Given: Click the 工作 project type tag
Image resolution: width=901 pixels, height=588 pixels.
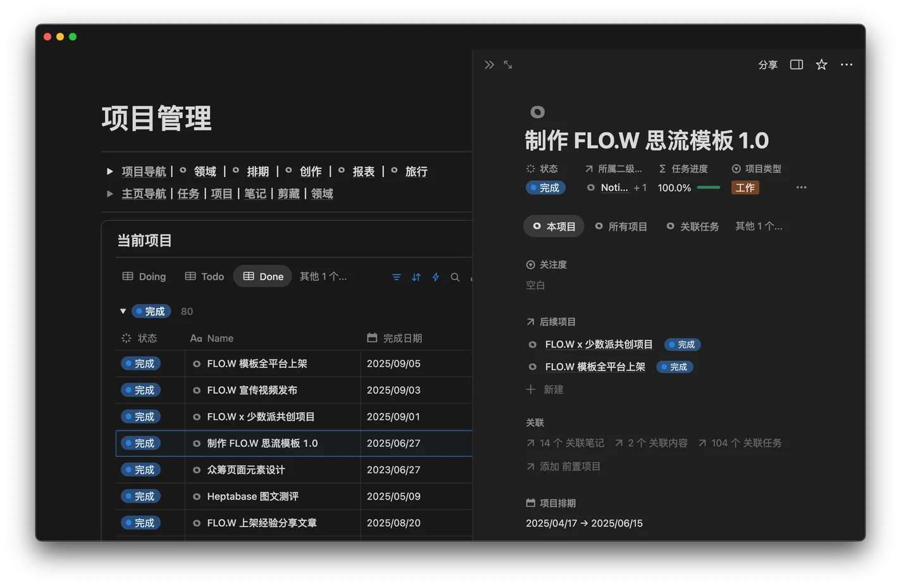Looking at the screenshot, I should click(745, 187).
